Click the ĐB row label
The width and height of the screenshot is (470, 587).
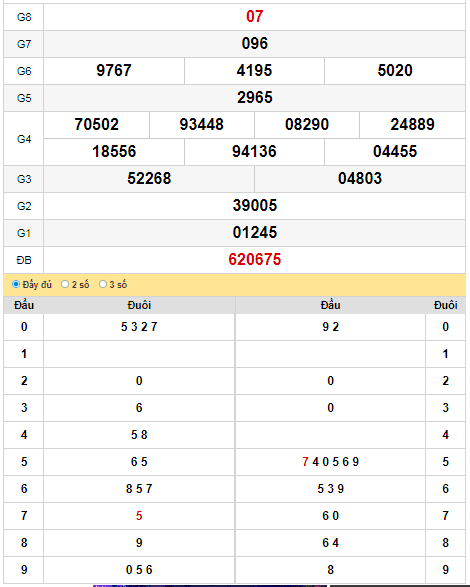24,260
